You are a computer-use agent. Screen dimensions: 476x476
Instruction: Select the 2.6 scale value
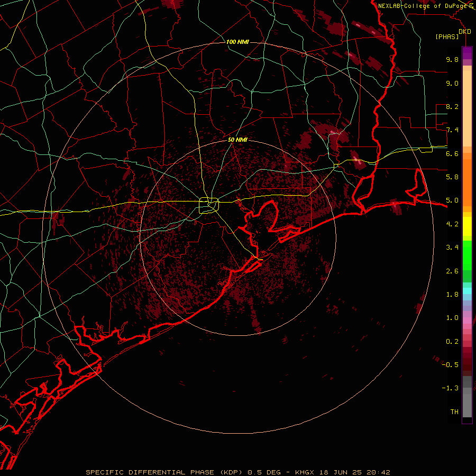(452, 271)
